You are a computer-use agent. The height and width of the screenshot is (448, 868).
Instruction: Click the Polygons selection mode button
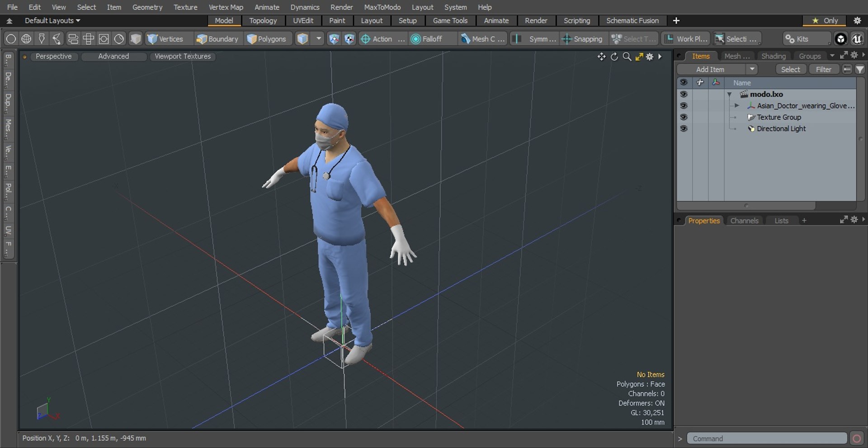267,39
